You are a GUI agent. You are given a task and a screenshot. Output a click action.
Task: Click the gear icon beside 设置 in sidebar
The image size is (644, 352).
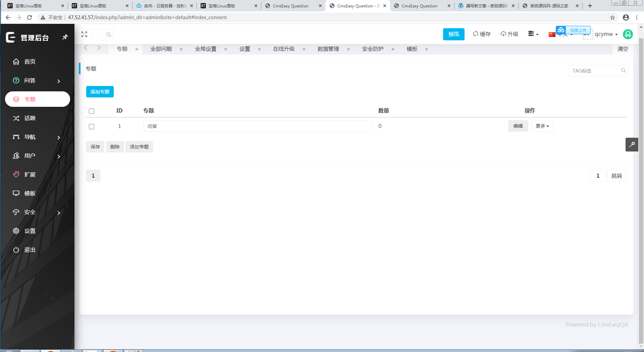16,231
